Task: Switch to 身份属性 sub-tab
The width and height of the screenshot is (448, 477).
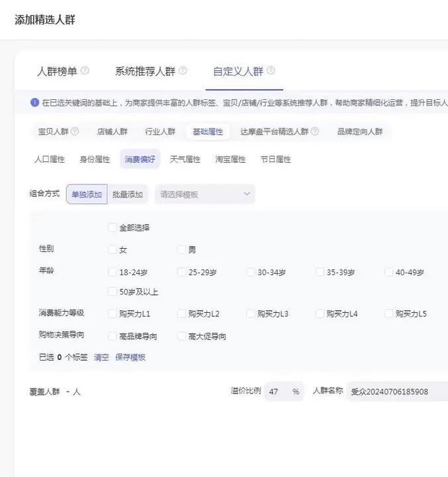Action: click(x=95, y=159)
